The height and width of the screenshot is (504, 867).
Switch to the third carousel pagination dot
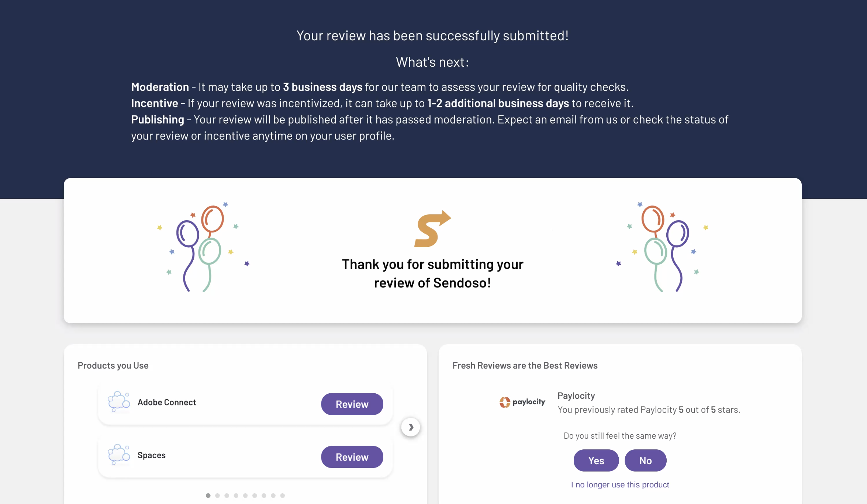(x=227, y=496)
